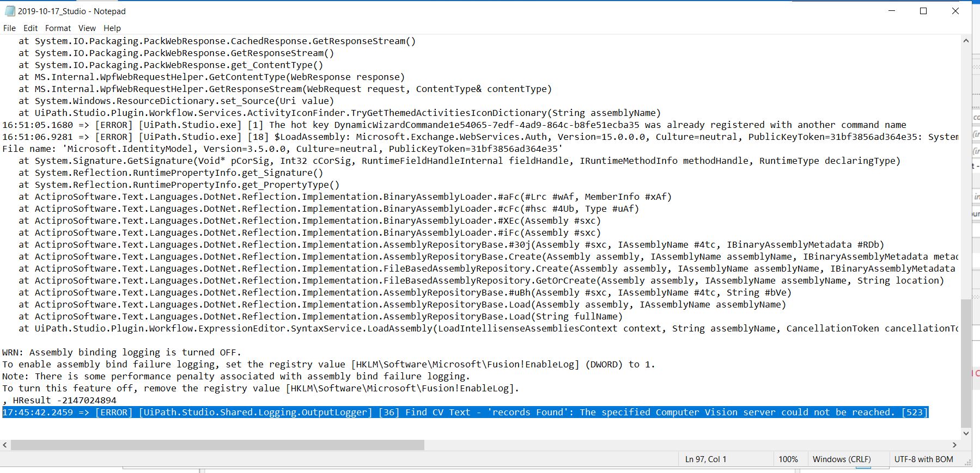The image size is (980, 473).
Task: Open the View menu
Action: coord(87,28)
